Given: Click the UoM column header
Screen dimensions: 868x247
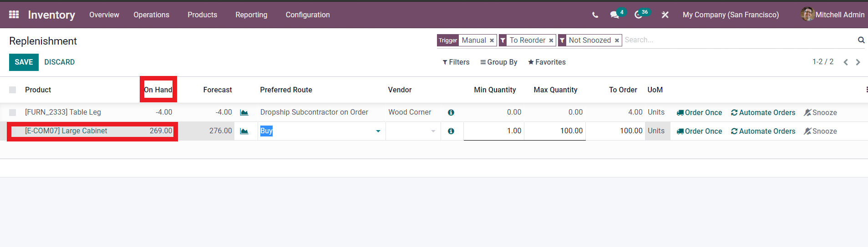Looking at the screenshot, I should 655,90.
